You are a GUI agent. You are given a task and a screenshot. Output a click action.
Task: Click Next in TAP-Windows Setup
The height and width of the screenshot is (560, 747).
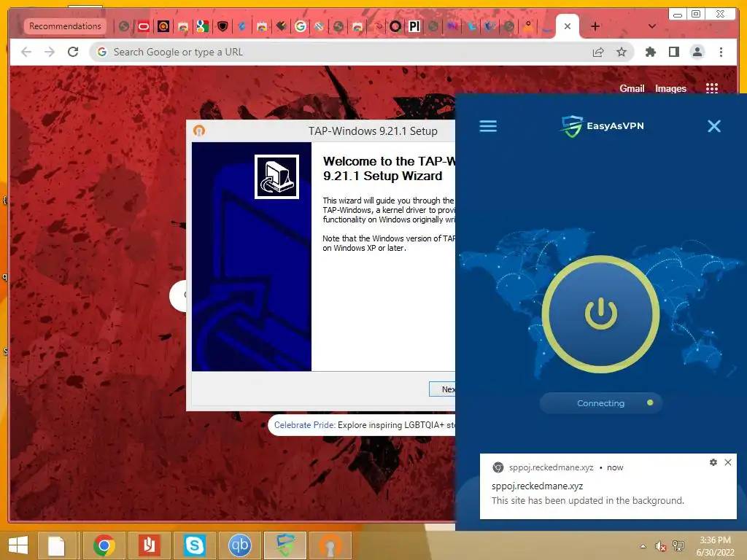pyautogui.click(x=443, y=389)
